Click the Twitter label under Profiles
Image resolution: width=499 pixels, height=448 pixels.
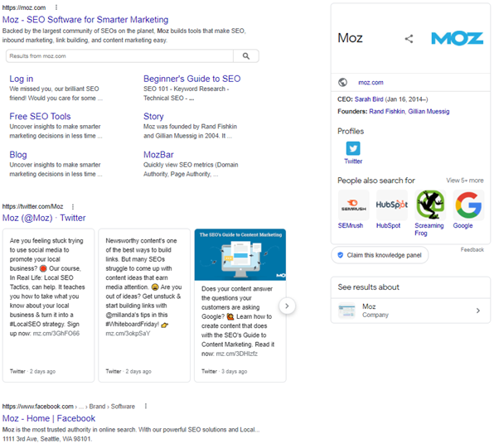click(x=353, y=161)
